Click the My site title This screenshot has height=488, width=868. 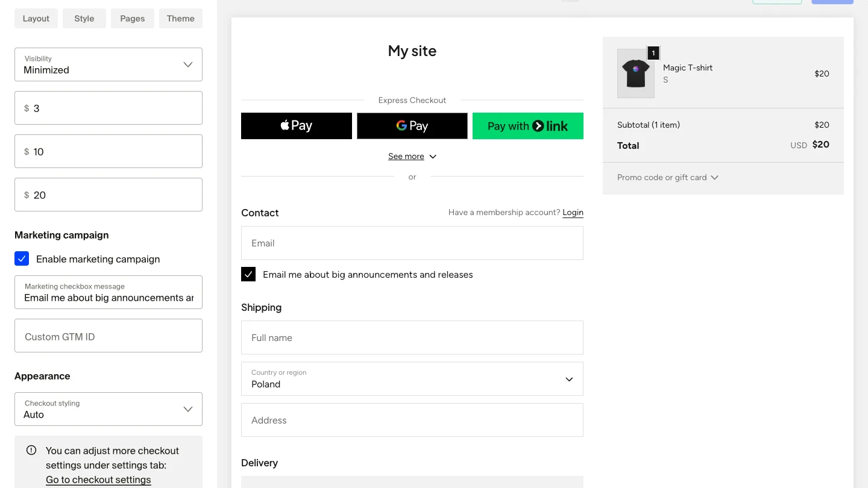[412, 51]
